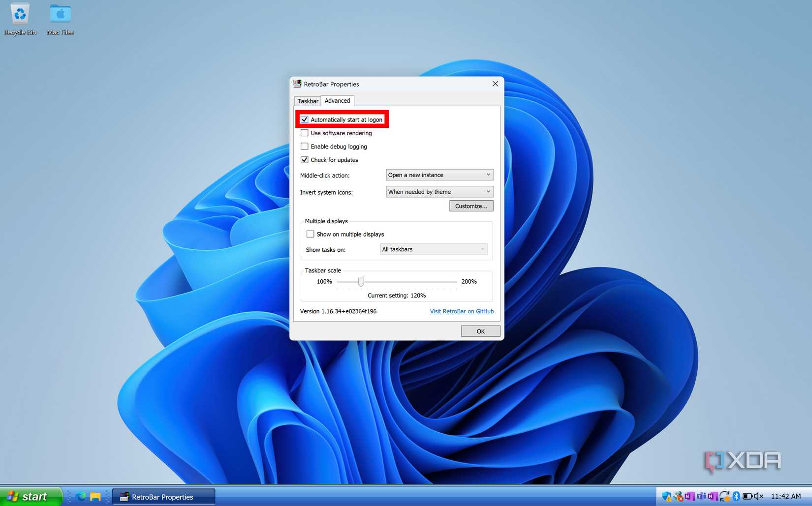Viewport: 812px width, 506px height.
Task: Open the Show tasks on dropdown
Action: click(x=433, y=249)
